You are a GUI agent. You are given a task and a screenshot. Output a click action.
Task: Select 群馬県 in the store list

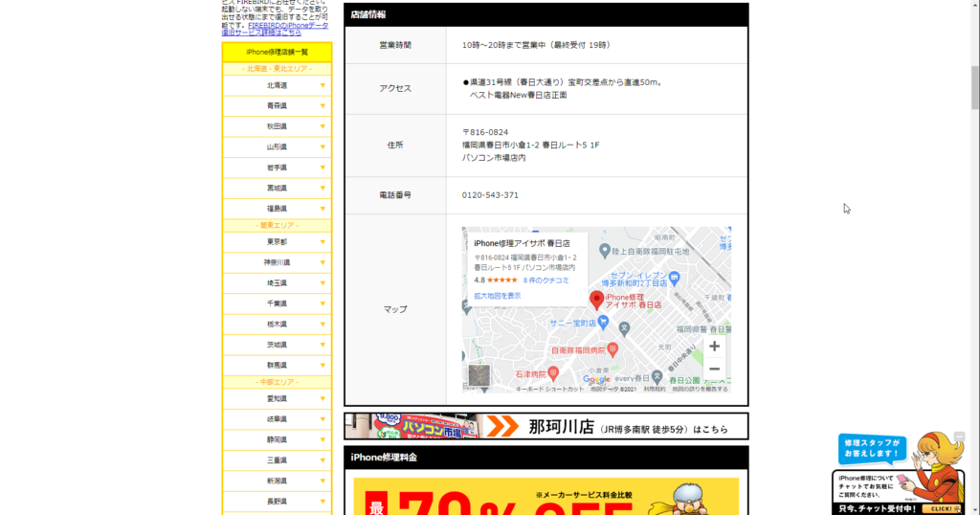tap(277, 365)
